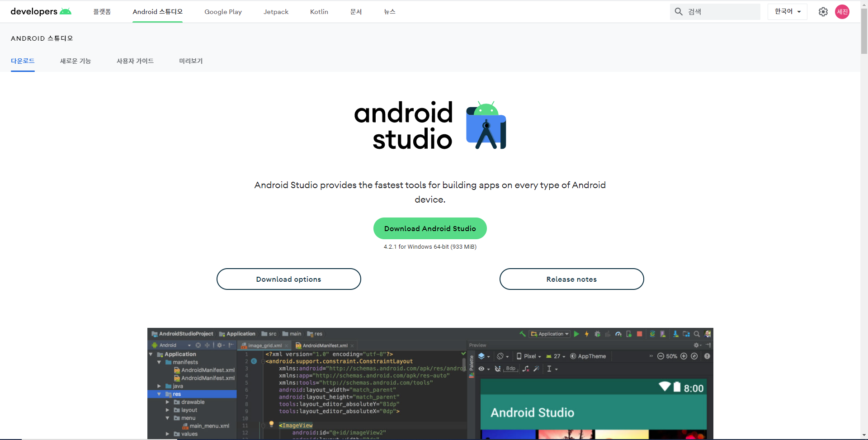This screenshot has height=440, width=868.
Task: Open the 한국어 language dropdown
Action: [x=788, y=12]
